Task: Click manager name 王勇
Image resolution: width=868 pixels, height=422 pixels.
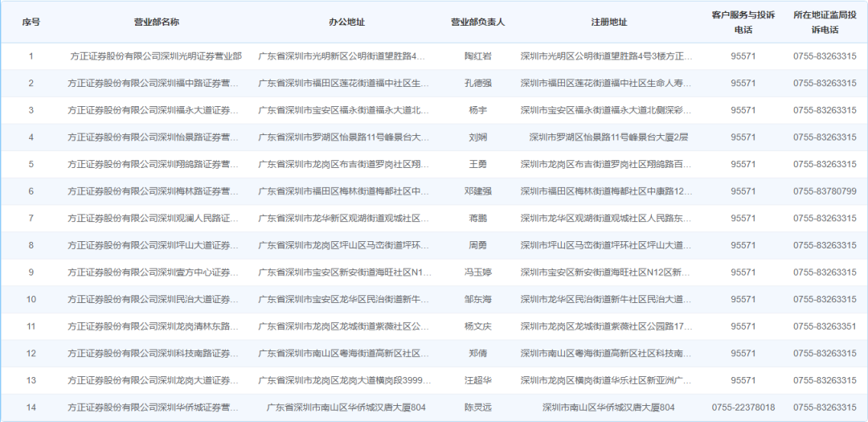Action: click(x=477, y=165)
